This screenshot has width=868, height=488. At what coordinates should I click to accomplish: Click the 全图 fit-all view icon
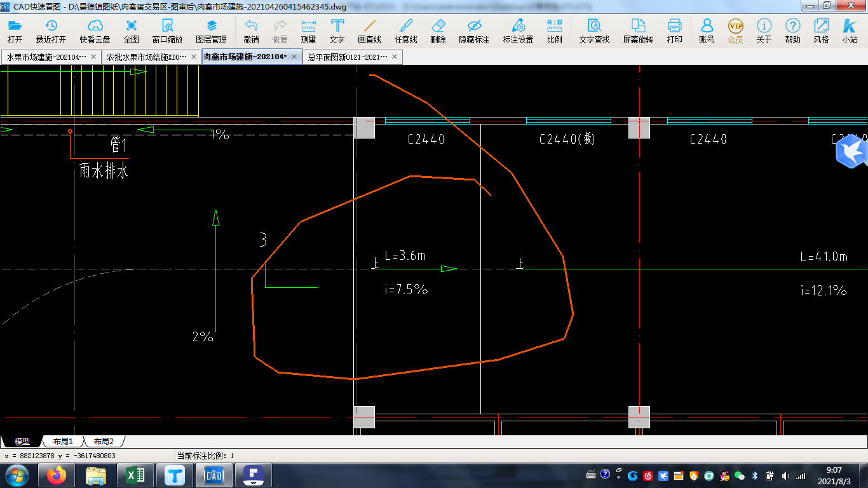pyautogui.click(x=132, y=30)
